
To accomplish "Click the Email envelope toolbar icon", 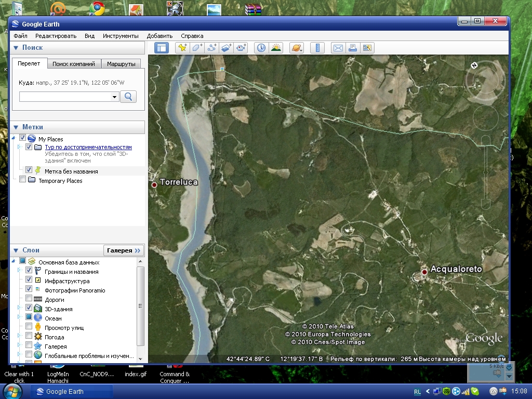I will pos(338,48).
